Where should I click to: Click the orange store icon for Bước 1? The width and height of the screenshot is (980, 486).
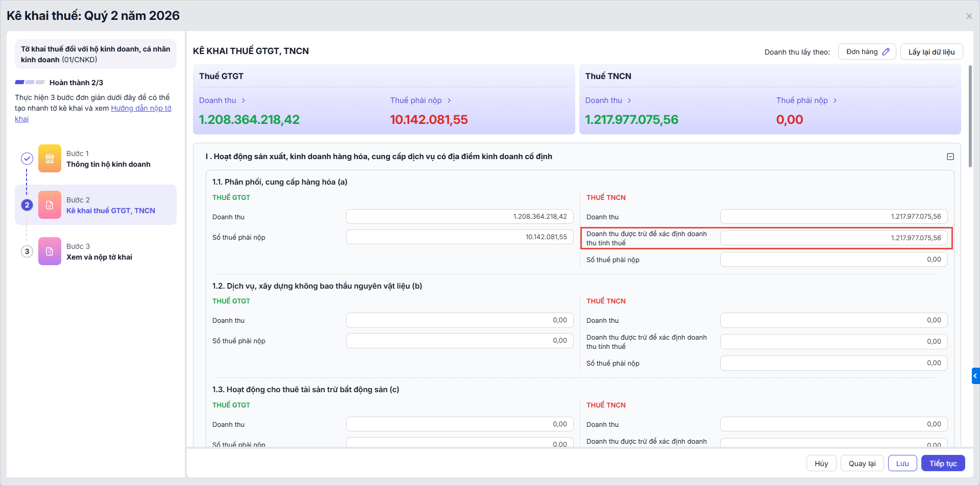[50, 159]
